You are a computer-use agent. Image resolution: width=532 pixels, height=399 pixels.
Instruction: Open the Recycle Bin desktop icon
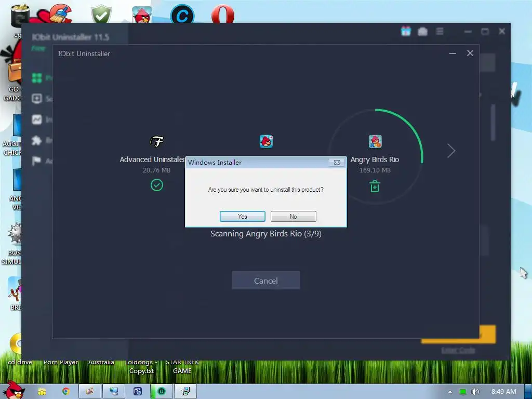coord(20,15)
